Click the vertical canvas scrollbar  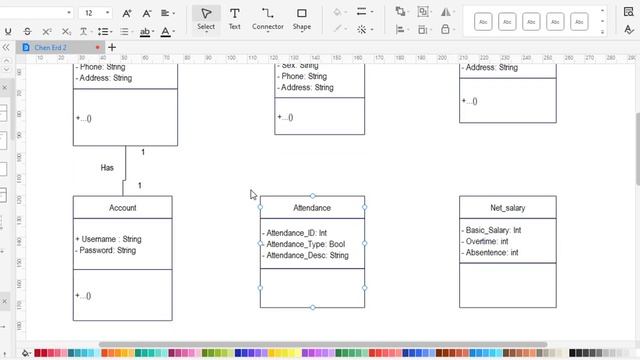click(x=637, y=149)
